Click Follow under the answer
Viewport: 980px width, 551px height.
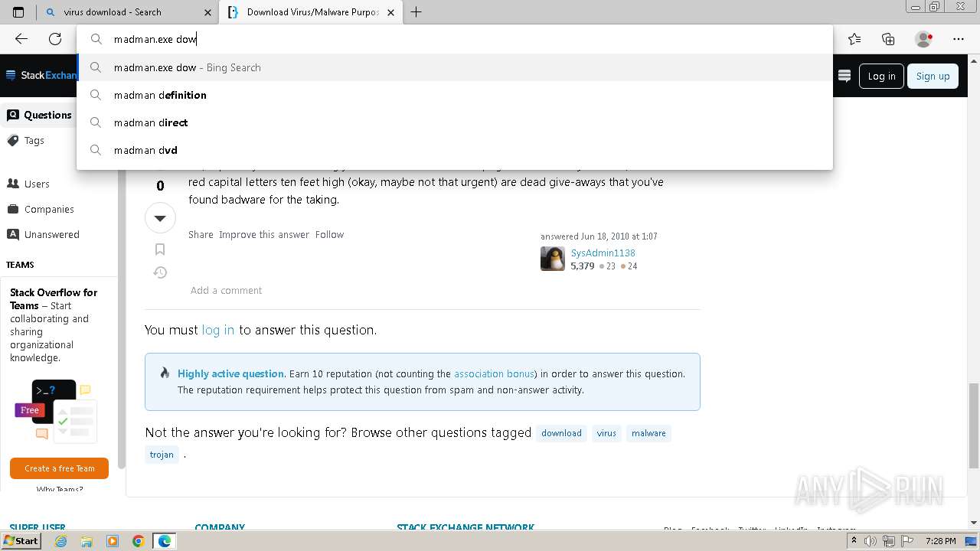tap(329, 234)
